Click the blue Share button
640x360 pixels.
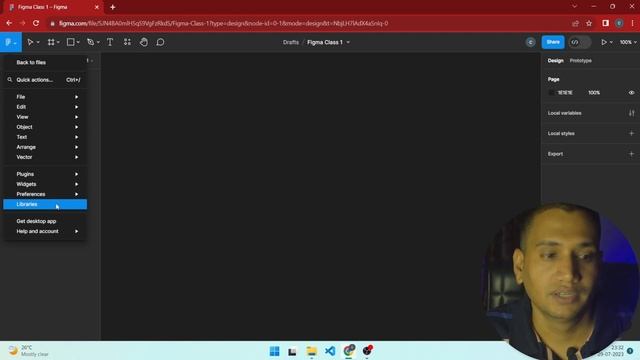point(553,42)
